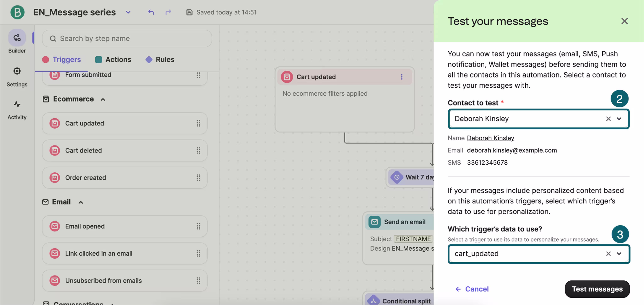Click the Brevo logo icon

17,12
